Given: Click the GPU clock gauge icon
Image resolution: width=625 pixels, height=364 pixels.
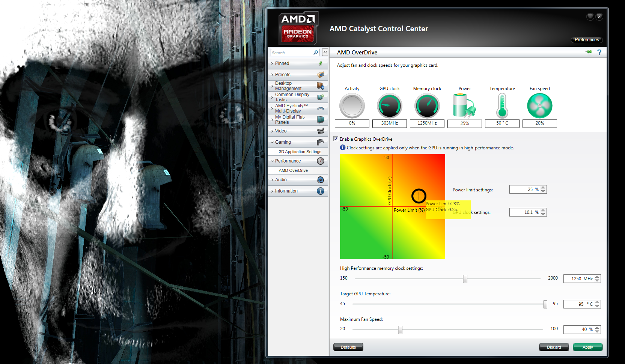Looking at the screenshot, I should (x=390, y=106).
